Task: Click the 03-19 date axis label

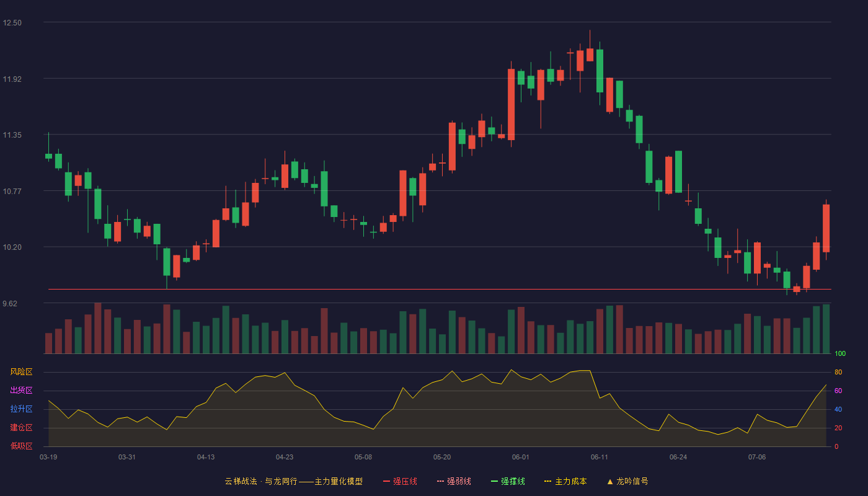Action: tap(48, 457)
